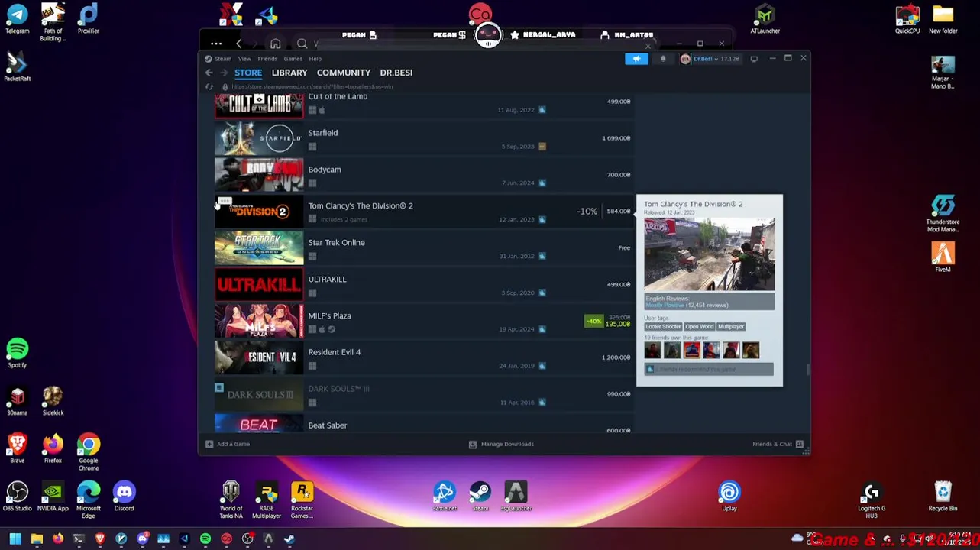Open the Proxifier desktop shortcut
This screenshot has width=980, height=550.
[88, 19]
